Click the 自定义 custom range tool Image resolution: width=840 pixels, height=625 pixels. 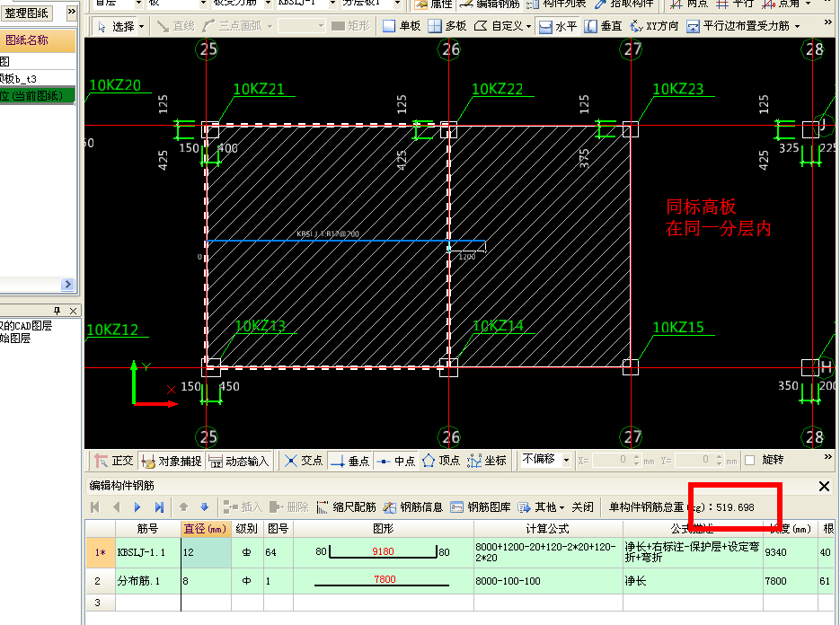[x=498, y=26]
